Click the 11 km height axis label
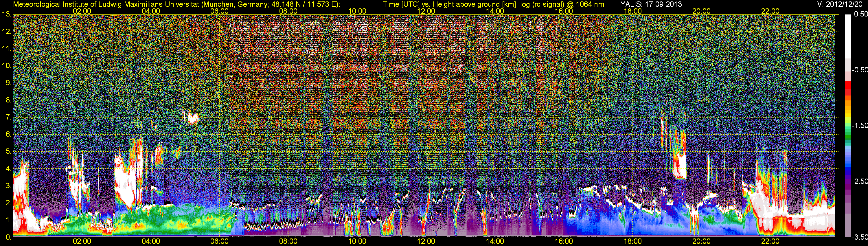 coord(6,49)
